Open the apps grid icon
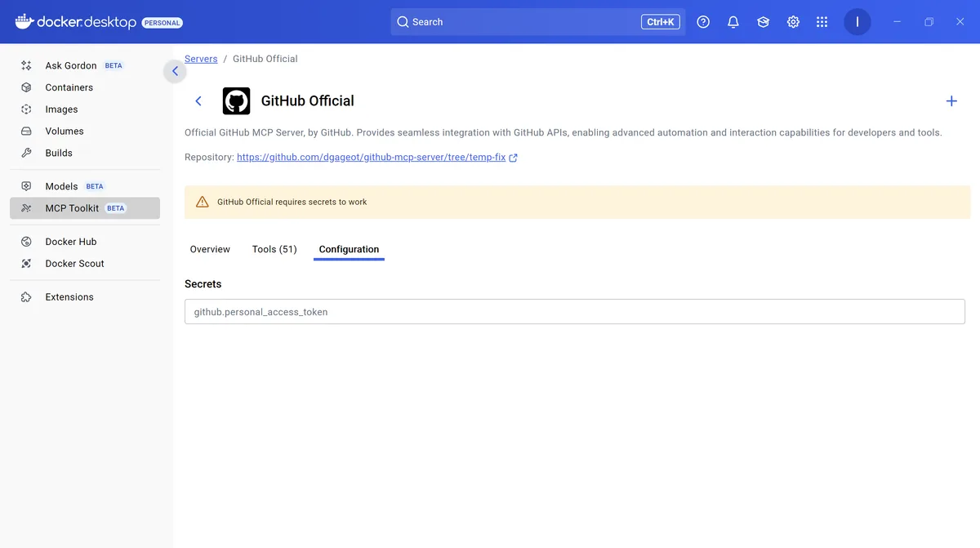 [822, 22]
